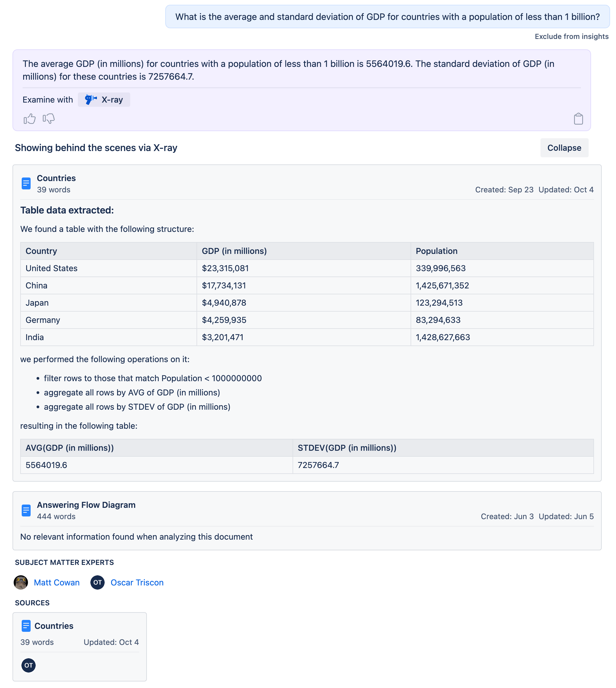Click the thumbs up feedback icon
The height and width of the screenshot is (688, 616).
pos(29,119)
